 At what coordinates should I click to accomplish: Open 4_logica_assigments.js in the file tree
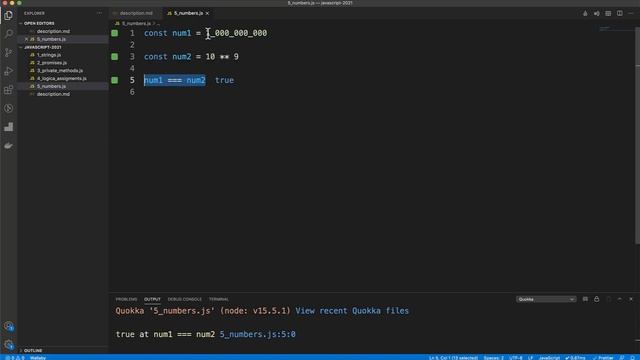[x=62, y=78]
